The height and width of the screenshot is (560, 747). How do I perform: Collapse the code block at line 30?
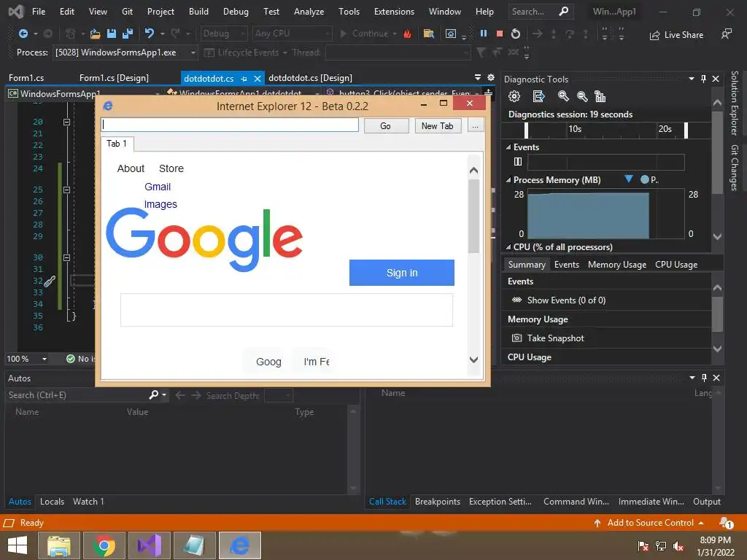coord(66,257)
